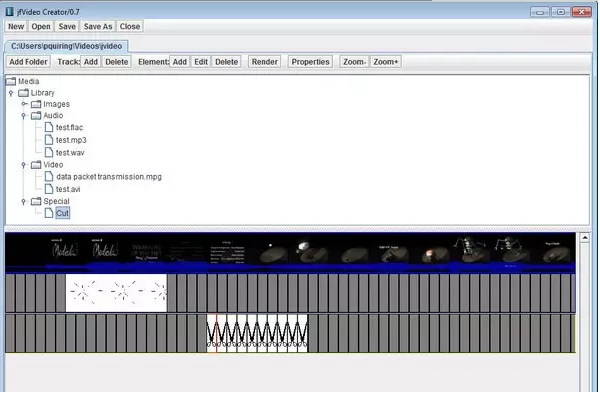Expand the Images folder node

tap(24, 104)
